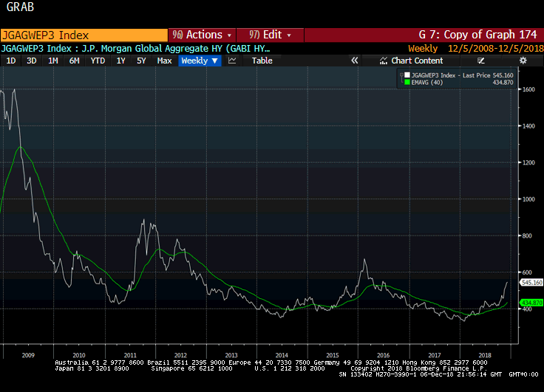Open the Weekly periodicity dropdown
544x392 pixels.
pos(200,61)
